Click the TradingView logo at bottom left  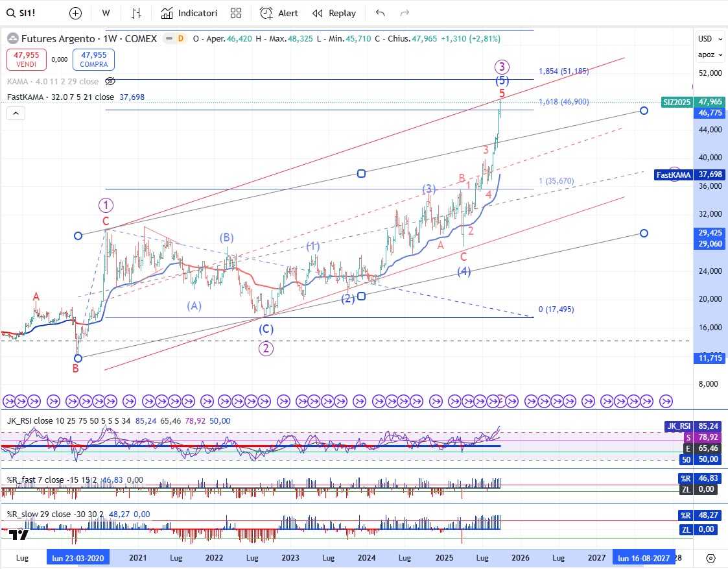click(x=19, y=535)
